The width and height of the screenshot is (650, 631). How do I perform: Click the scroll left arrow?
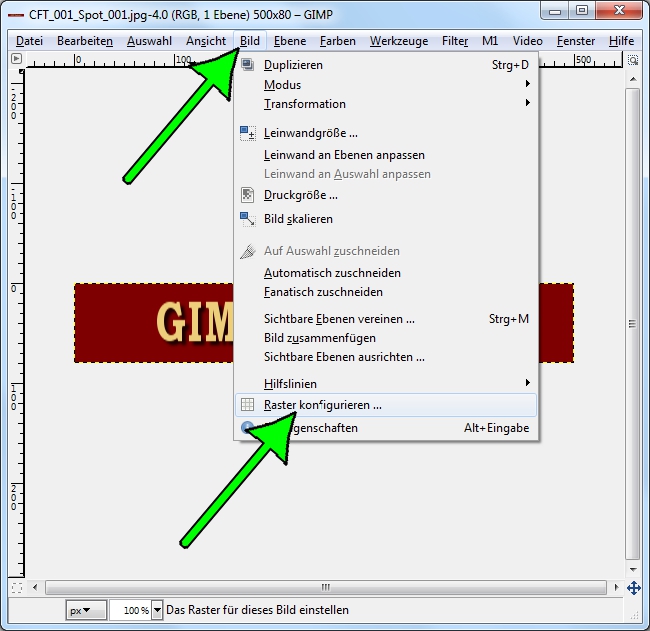[x=35, y=587]
